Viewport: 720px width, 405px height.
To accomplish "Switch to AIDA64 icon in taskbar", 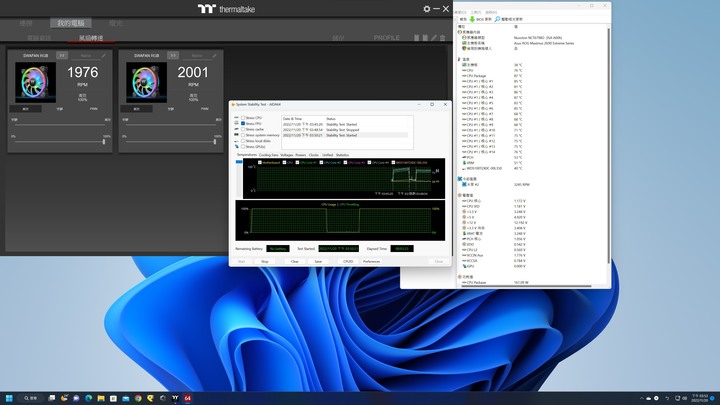I will tap(187, 398).
